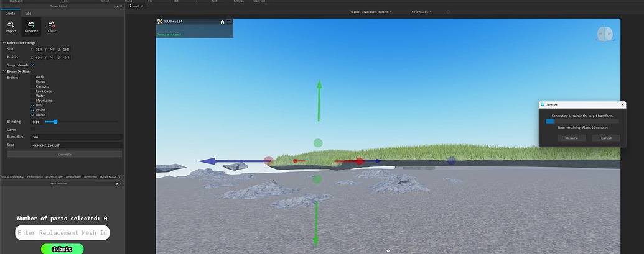This screenshot has width=644, height=254.
Task: Adjust the Blending slider handle
Action: tap(55, 122)
